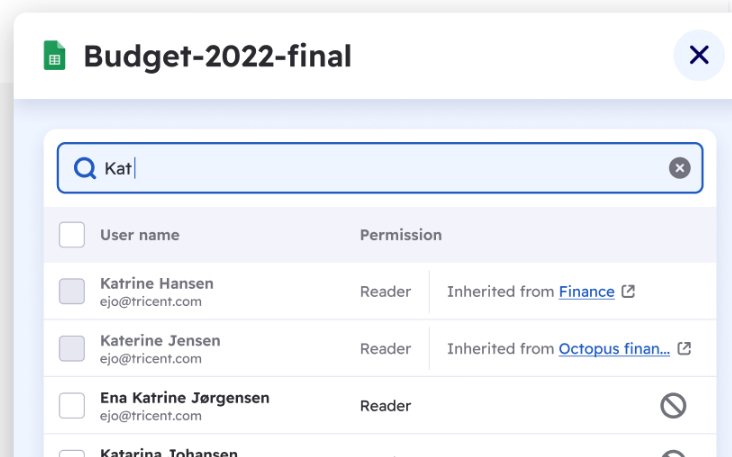732x457 pixels.
Task: Close the Budget-2022-final dialog
Action: (699, 55)
